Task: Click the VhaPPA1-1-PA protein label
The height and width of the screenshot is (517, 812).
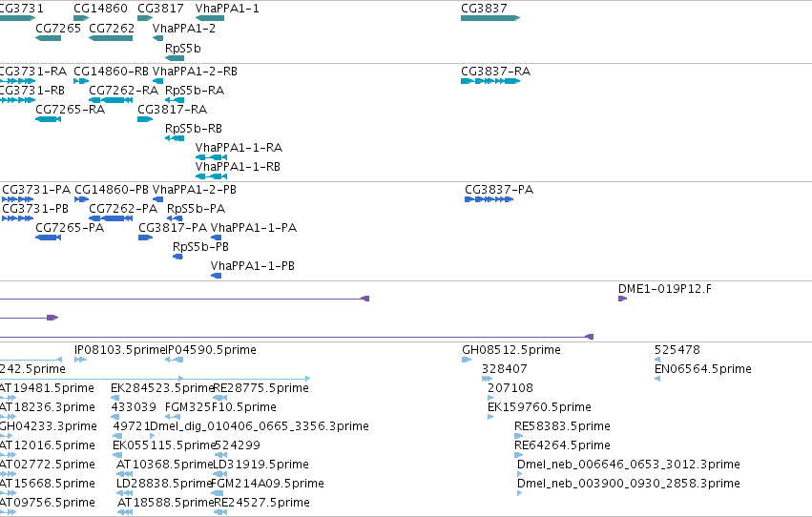Action: pyautogui.click(x=254, y=228)
